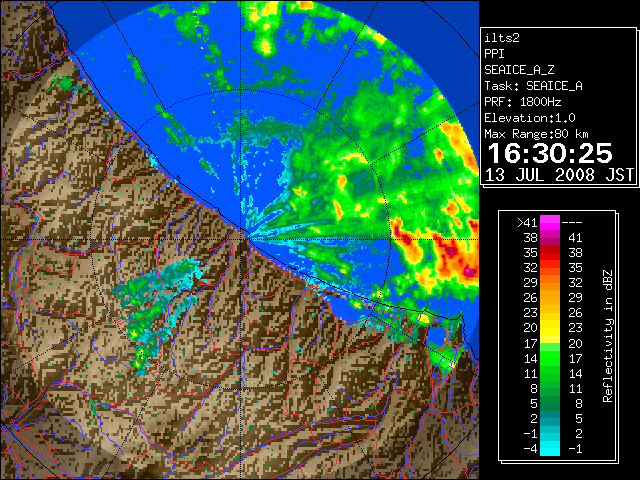Screen dimensions: 640x480
Task: Click the 'Task: SEAICE_A' line
Action: click(533, 86)
